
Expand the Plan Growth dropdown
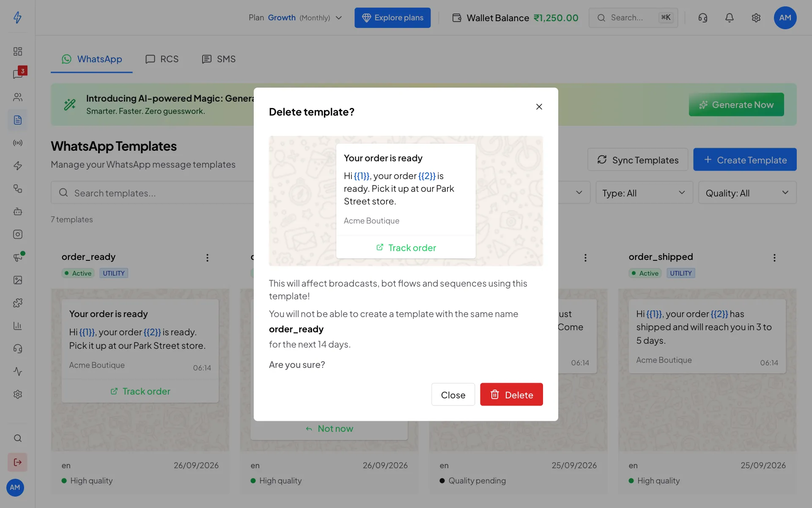pos(295,17)
